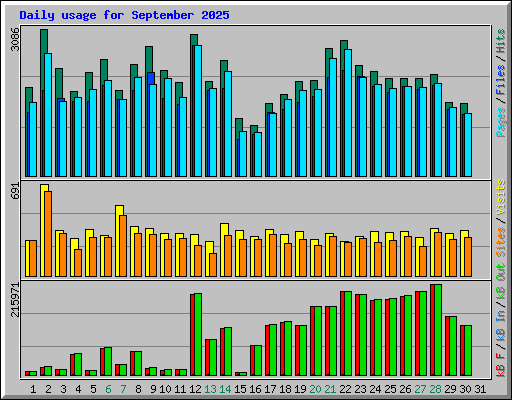Click day 16 on the x-axis
This screenshot has height=400, width=512.
255,389
